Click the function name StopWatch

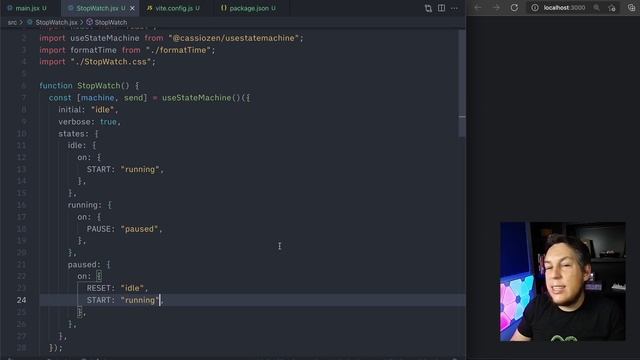(99, 86)
